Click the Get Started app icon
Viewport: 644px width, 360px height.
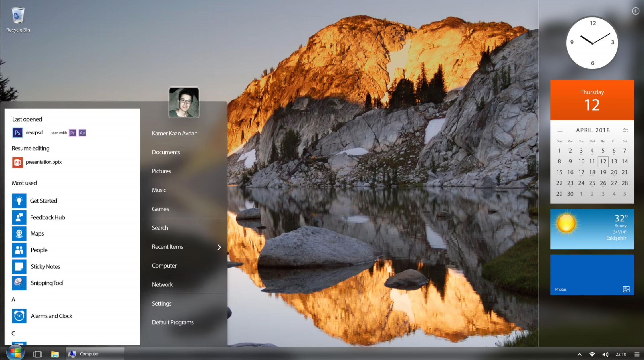19,200
